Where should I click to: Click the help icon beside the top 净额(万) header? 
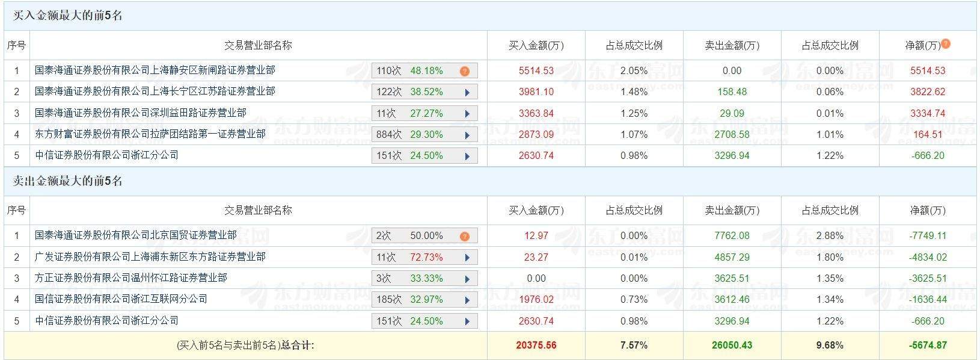click(x=946, y=44)
